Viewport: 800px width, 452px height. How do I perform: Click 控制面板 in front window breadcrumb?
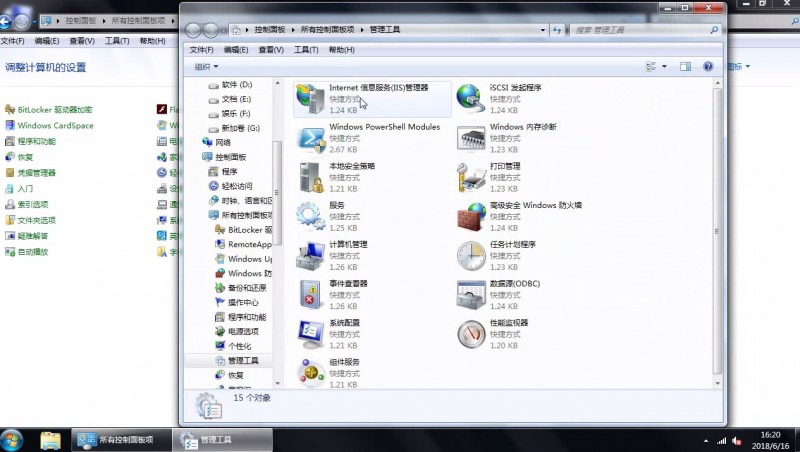(x=270, y=30)
